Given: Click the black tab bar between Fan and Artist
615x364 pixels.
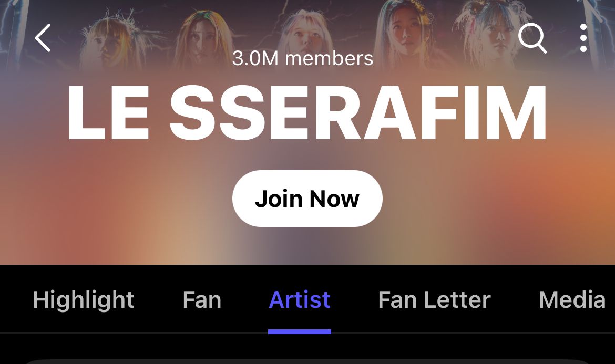Looking at the screenshot, I should (245, 300).
